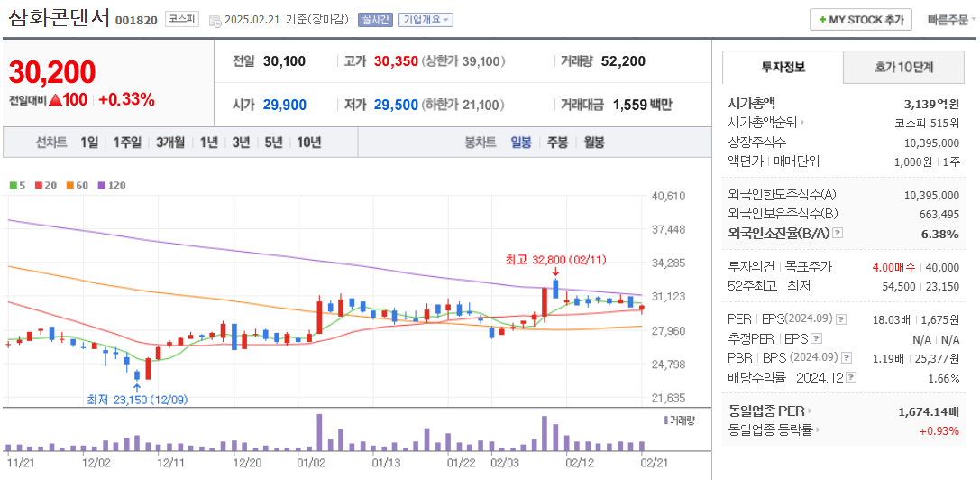Click help icon next to 외국인소진율(B/A)
Viewport: 980px width, 480px height.
(838, 234)
